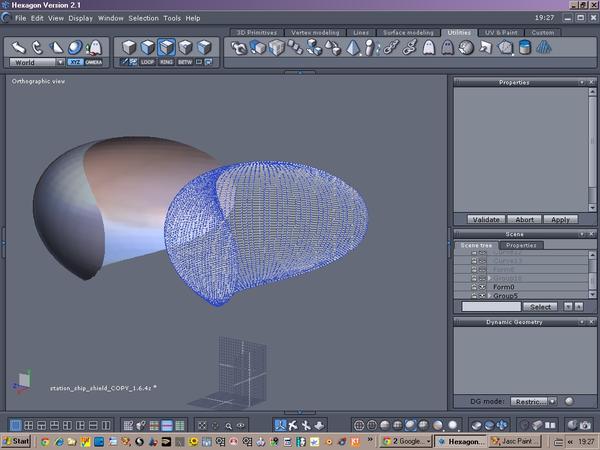Screen dimensions: 600x450
Task: Choose four-view grid layout icon
Action: pyautogui.click(x=28, y=425)
